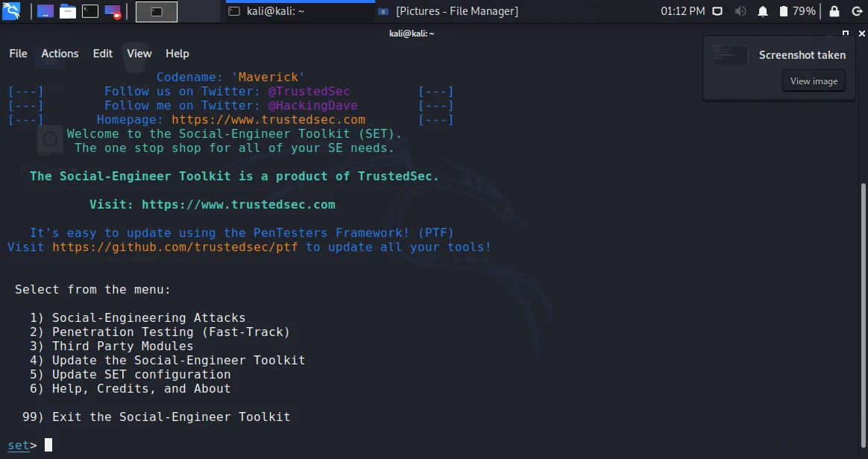Screen dimensions: 868x459
Task: Click the terminal vertical scrollbar
Action: coord(863,315)
